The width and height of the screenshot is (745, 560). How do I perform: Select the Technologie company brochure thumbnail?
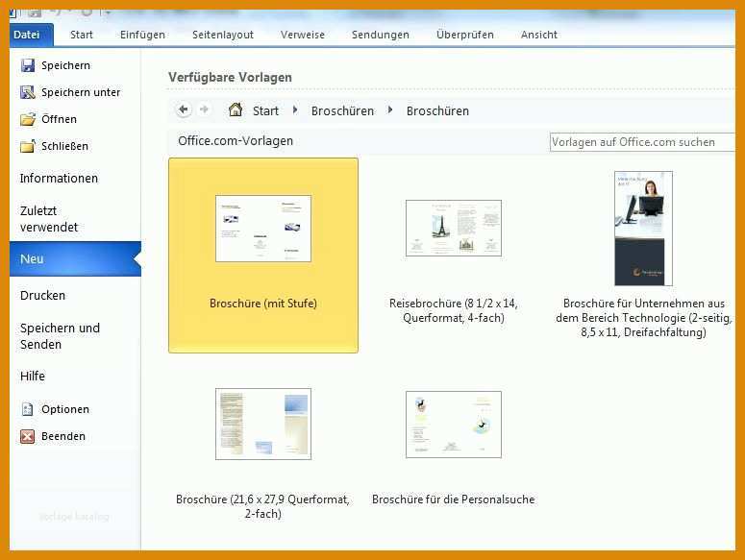point(643,229)
